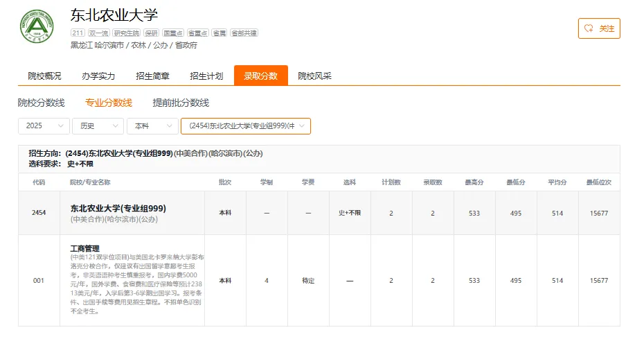Click rank 15677 in the 001 row
Screen dimensions: 644x339
599,281
